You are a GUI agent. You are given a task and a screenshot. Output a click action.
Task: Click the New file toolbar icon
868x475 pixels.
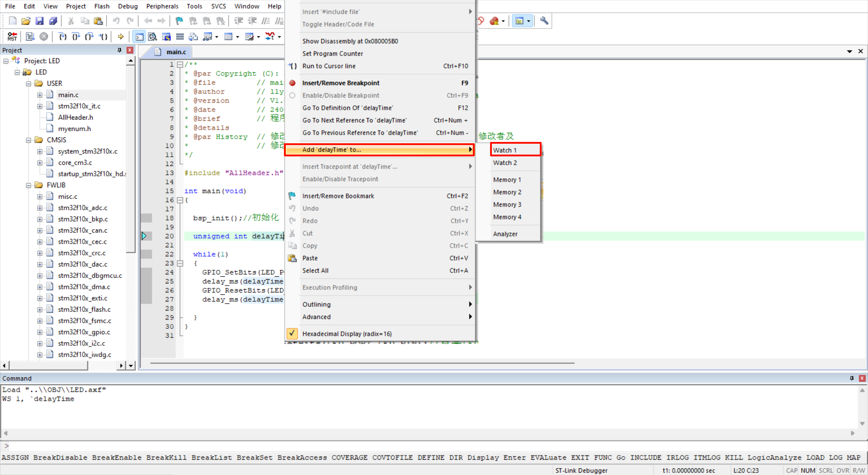(13, 21)
